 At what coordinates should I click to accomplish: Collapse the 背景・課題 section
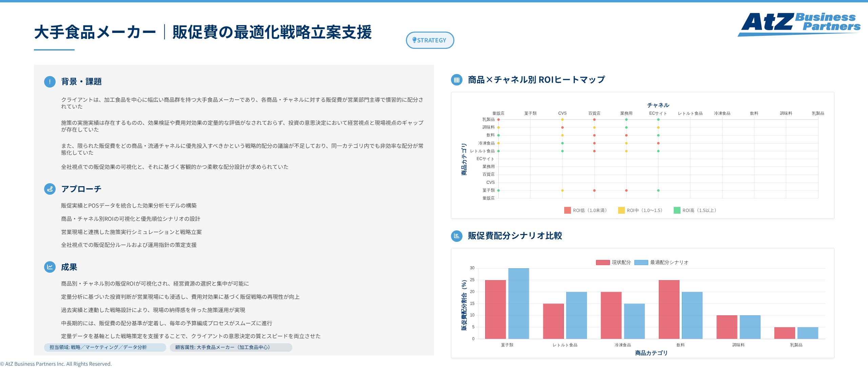tap(82, 82)
